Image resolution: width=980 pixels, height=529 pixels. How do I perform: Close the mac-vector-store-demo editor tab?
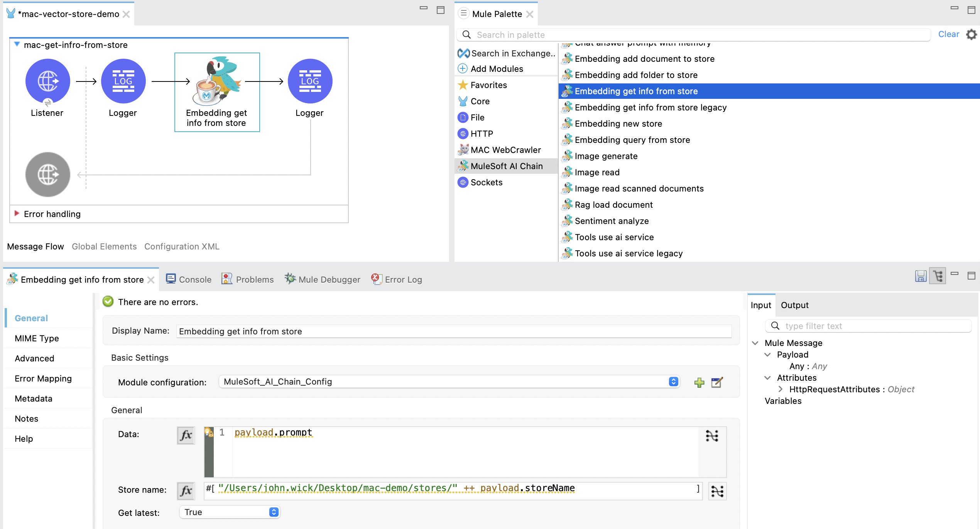[126, 14]
